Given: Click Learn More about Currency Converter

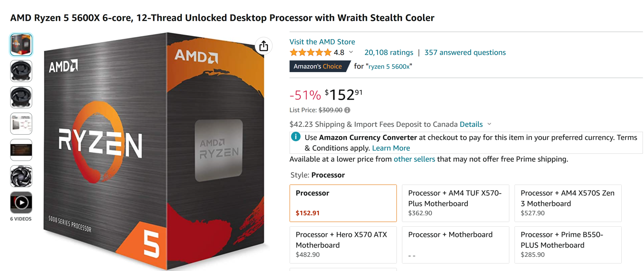Looking at the screenshot, I should 391,148.
